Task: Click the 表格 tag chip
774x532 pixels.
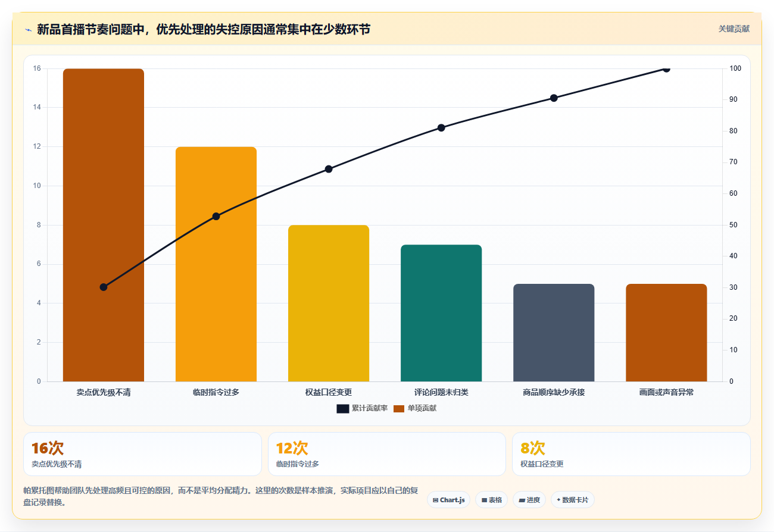Action: [x=491, y=500]
